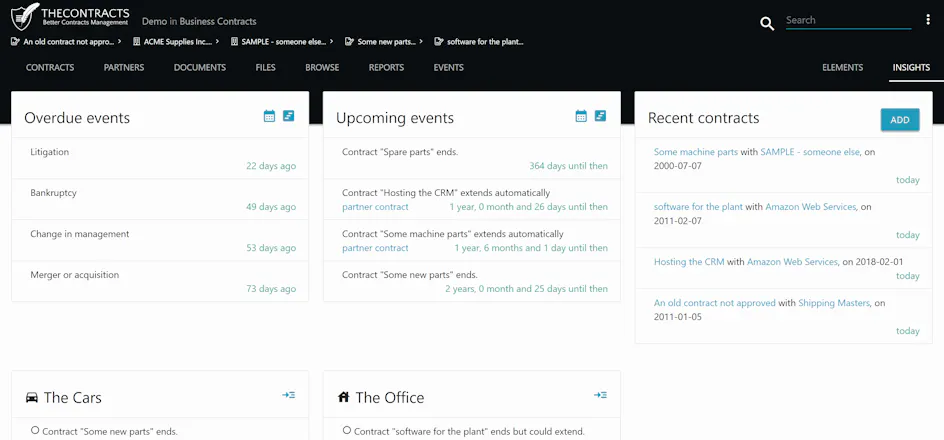Click the 'Upcoming events' card heading
Image resolution: width=944 pixels, height=440 pixels.
pos(395,117)
